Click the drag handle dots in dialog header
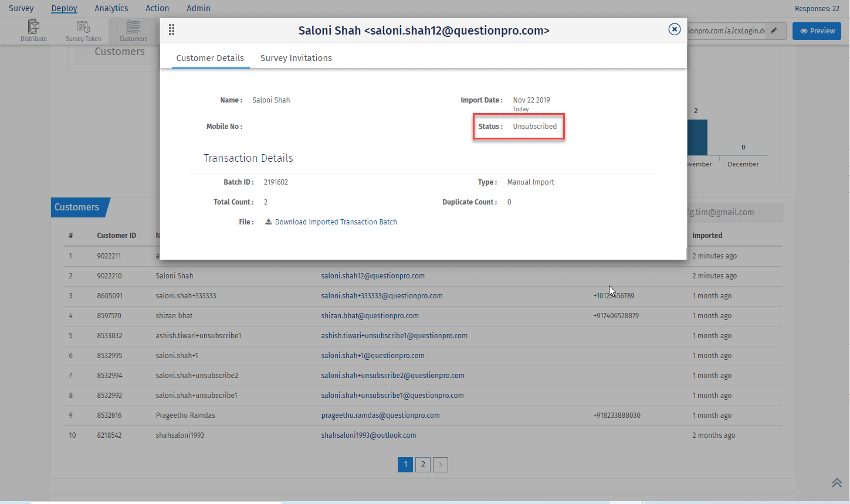The height and width of the screenshot is (504, 850). coord(172,30)
